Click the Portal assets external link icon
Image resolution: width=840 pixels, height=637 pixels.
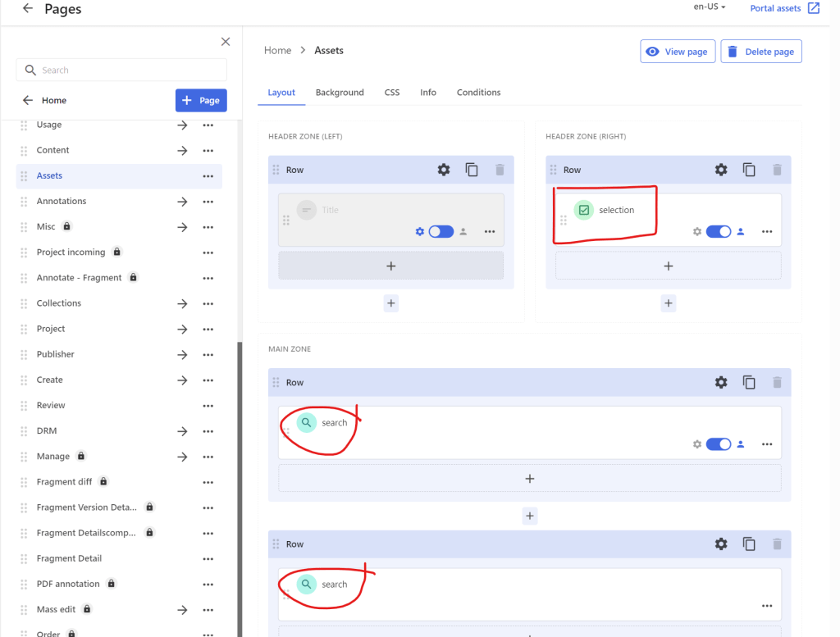813,8
